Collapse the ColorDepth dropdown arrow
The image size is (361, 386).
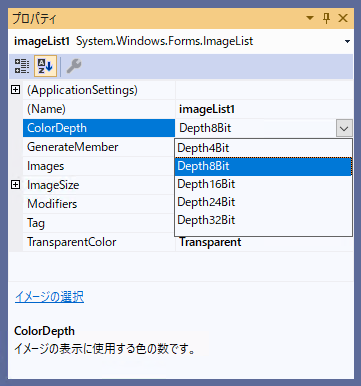pos(344,128)
